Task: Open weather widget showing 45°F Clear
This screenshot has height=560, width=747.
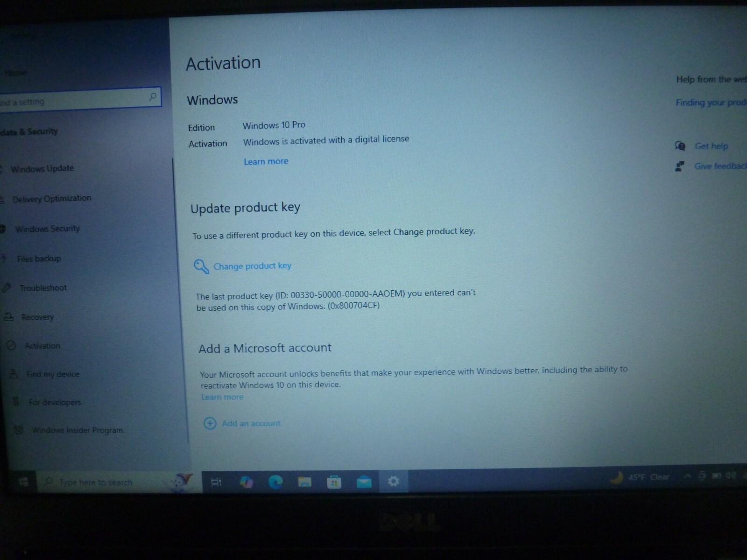Action: [x=640, y=477]
